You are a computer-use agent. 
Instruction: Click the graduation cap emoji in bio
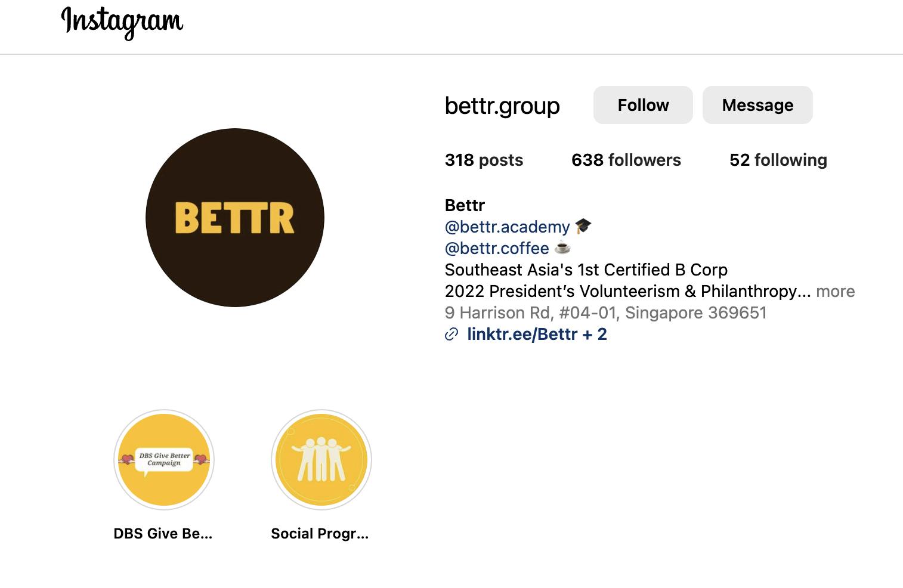point(583,226)
